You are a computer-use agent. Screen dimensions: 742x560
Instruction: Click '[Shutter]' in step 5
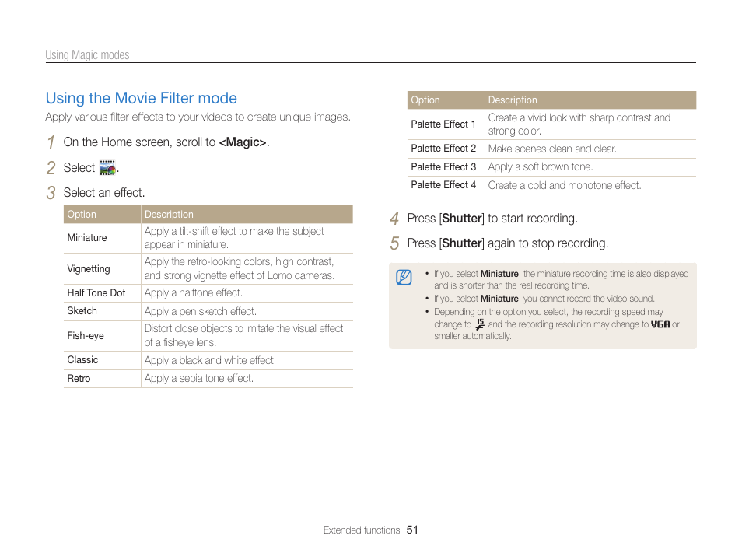point(462,243)
